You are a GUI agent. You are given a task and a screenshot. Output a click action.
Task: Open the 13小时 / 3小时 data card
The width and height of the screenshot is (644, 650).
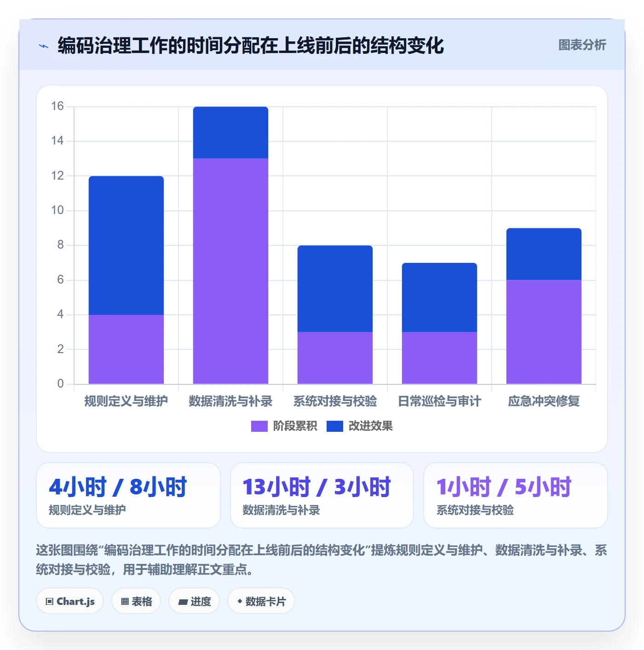[322, 495]
